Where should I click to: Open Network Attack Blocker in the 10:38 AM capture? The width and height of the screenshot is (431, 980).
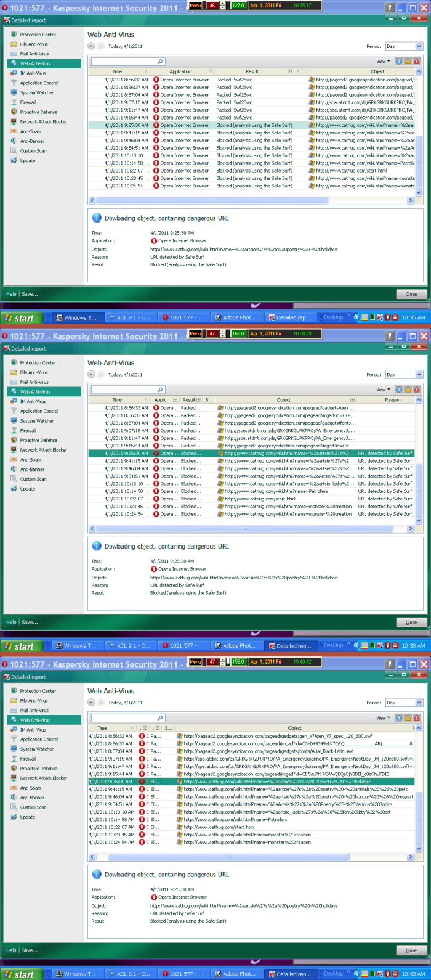43,450
